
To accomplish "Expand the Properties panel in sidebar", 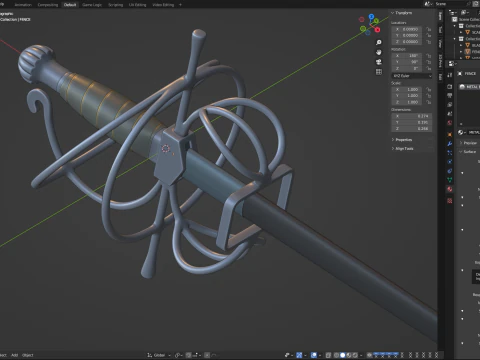I will tap(402, 140).
